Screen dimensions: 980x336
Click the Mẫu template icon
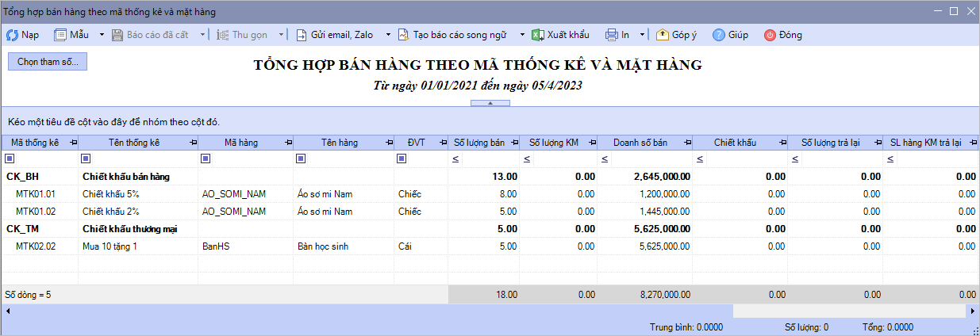click(60, 35)
